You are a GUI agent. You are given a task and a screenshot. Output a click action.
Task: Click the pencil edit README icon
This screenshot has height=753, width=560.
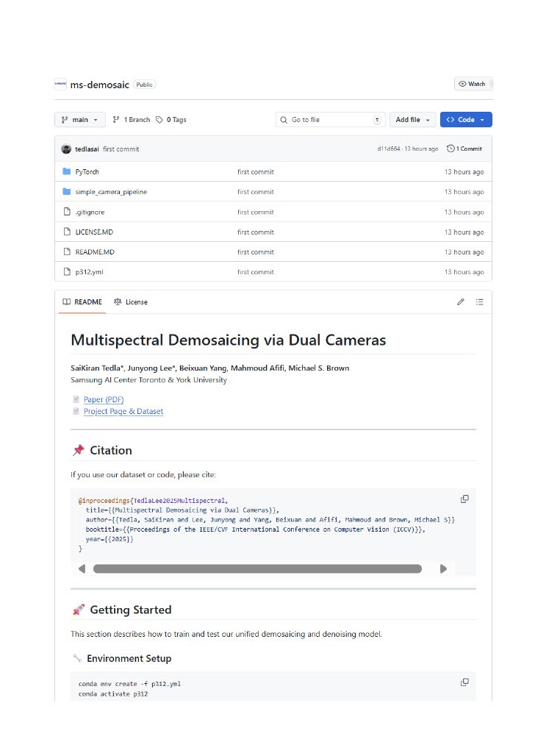pyautogui.click(x=461, y=302)
